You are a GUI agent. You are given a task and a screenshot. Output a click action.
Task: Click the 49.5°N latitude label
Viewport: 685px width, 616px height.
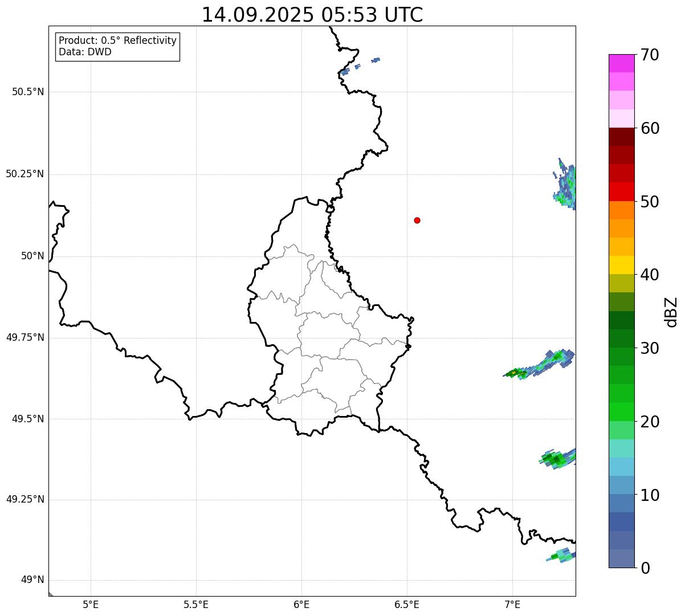tap(28, 419)
